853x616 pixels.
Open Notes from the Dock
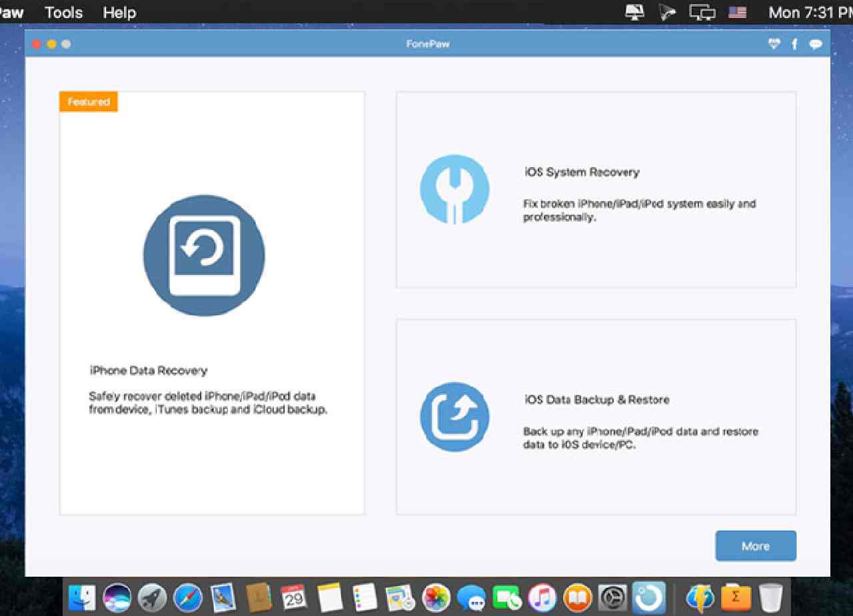click(x=329, y=597)
